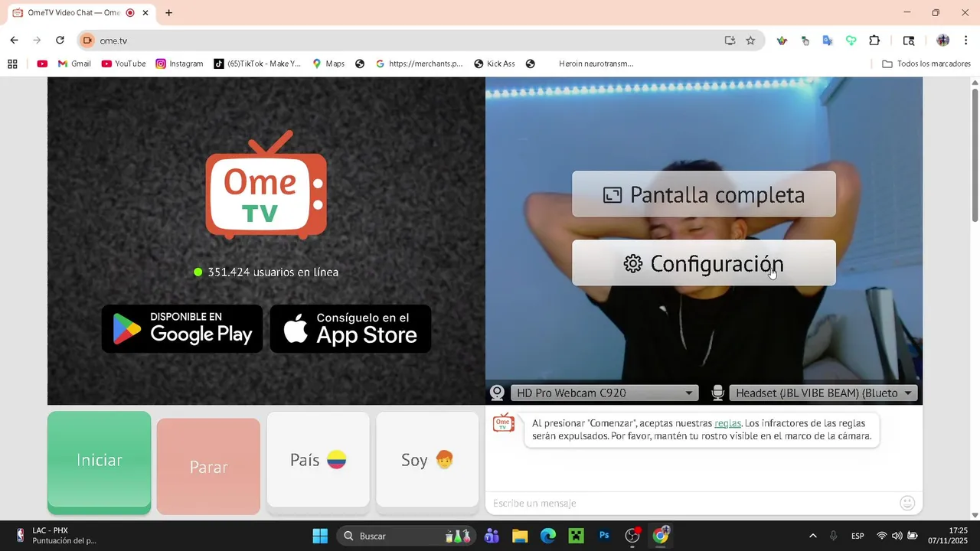Viewport: 980px width, 551px height.
Task: Open the Todos los marcadores folder
Action: 926,64
